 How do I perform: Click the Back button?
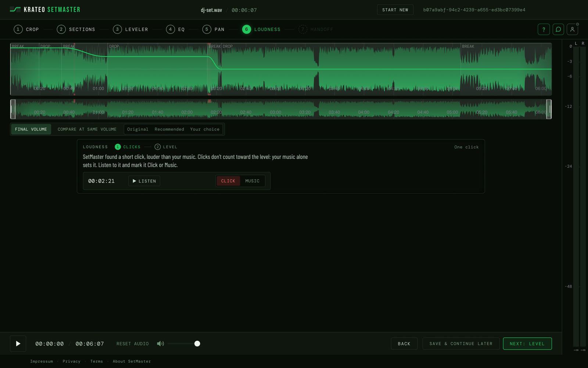[x=404, y=344]
